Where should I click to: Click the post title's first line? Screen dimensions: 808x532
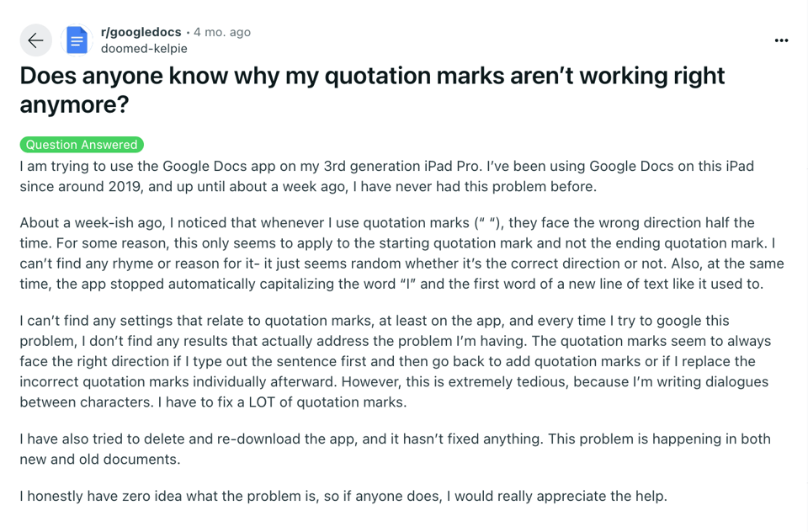point(372,76)
